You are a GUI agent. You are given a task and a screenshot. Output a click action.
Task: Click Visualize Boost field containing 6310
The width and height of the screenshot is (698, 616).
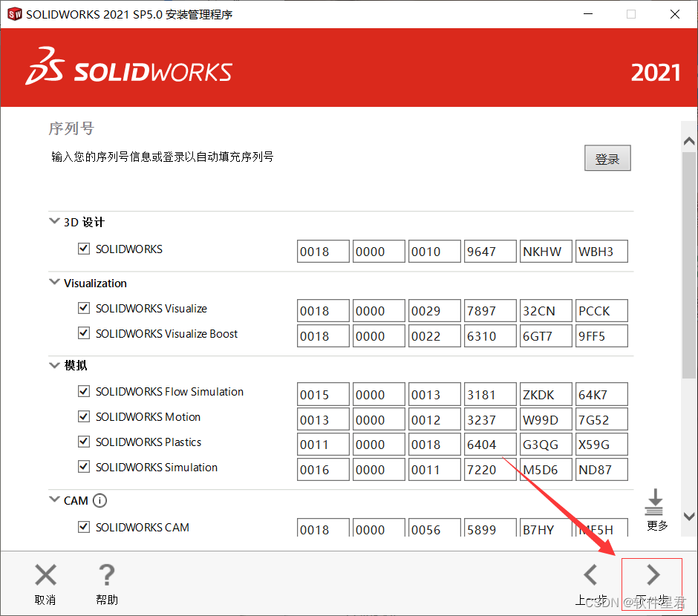(x=490, y=335)
